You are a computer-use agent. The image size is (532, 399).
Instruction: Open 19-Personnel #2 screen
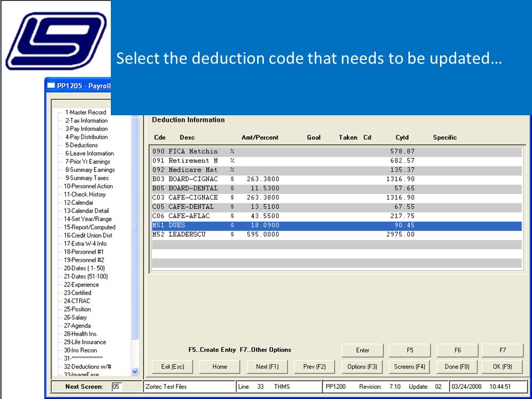[84, 260]
